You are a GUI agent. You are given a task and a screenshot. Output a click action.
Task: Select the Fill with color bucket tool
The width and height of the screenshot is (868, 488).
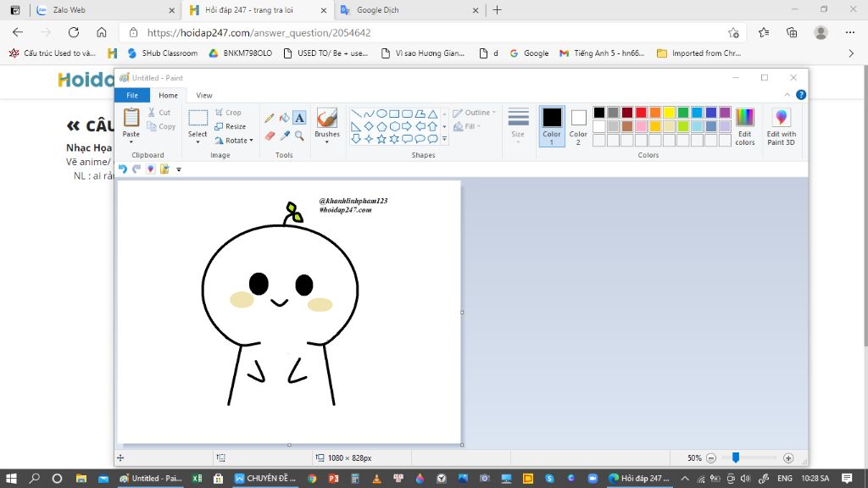click(284, 118)
